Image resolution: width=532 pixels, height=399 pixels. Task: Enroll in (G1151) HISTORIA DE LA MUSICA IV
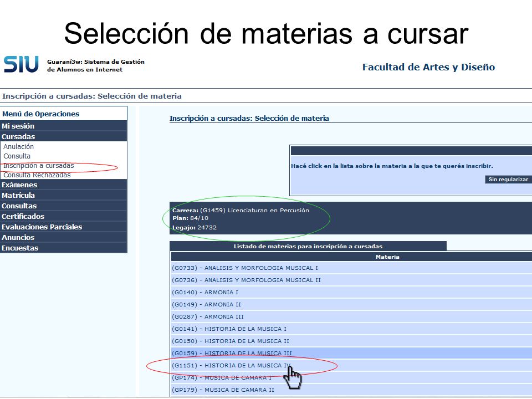351,365
